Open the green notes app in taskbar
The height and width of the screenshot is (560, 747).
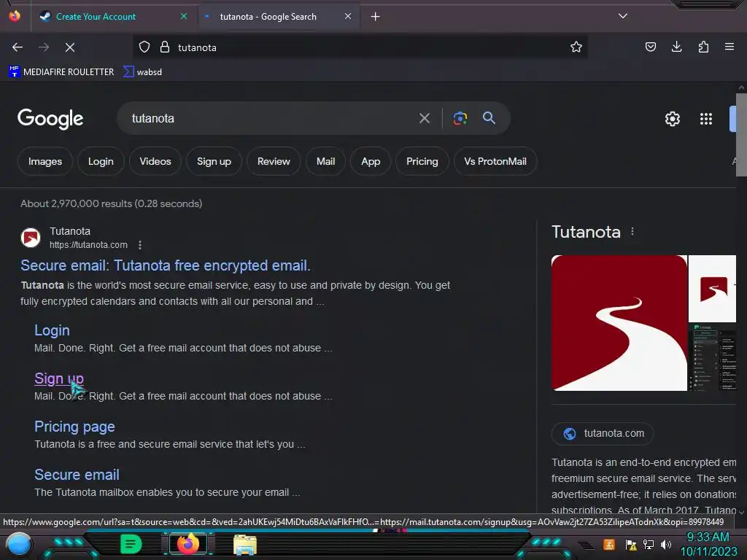pyautogui.click(x=131, y=544)
